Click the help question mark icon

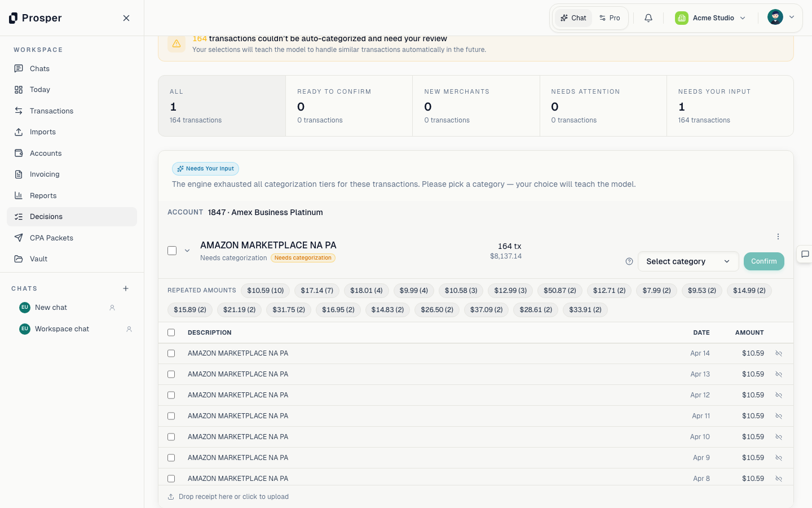(x=629, y=261)
